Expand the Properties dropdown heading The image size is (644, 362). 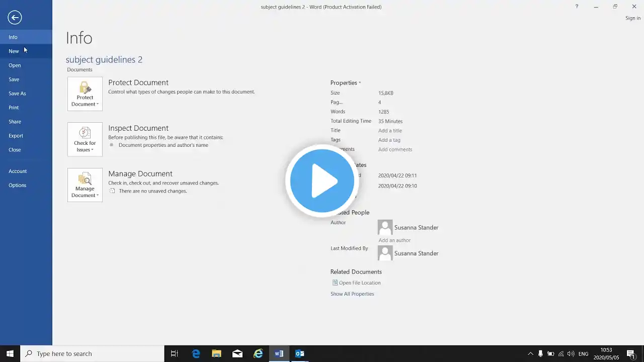[346, 82]
